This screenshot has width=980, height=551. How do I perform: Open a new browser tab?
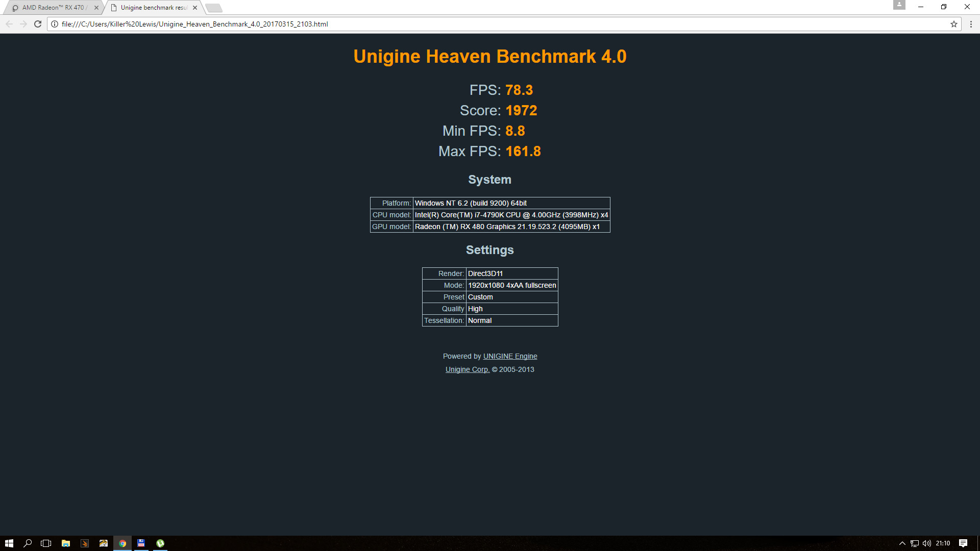click(214, 8)
